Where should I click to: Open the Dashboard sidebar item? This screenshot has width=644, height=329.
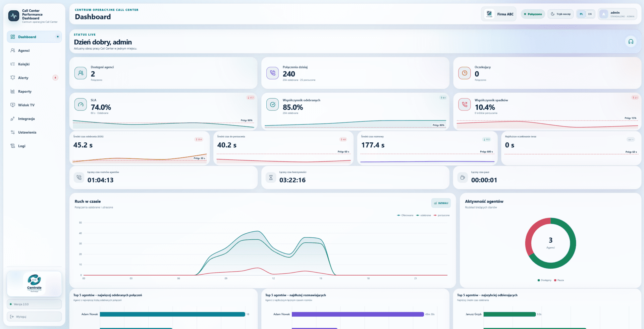pos(34,37)
